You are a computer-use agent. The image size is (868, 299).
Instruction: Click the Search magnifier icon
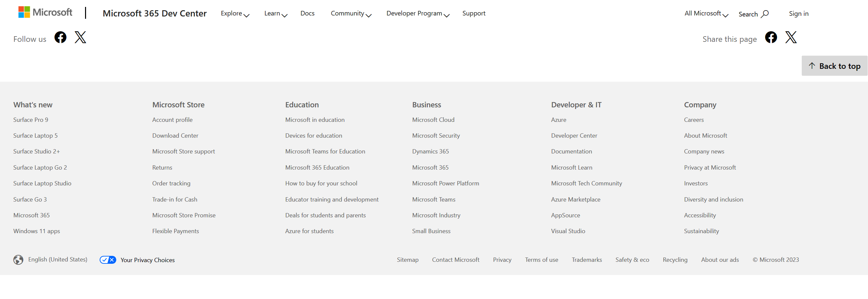click(x=765, y=14)
